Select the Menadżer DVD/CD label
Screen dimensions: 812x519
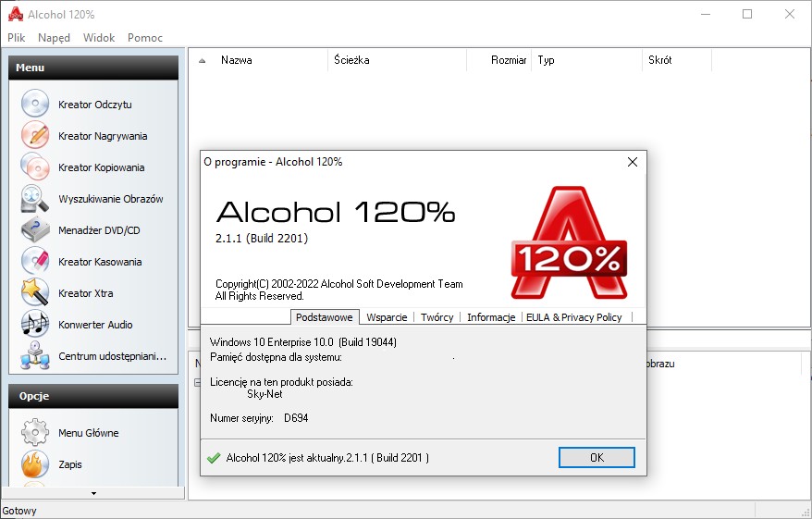99,230
